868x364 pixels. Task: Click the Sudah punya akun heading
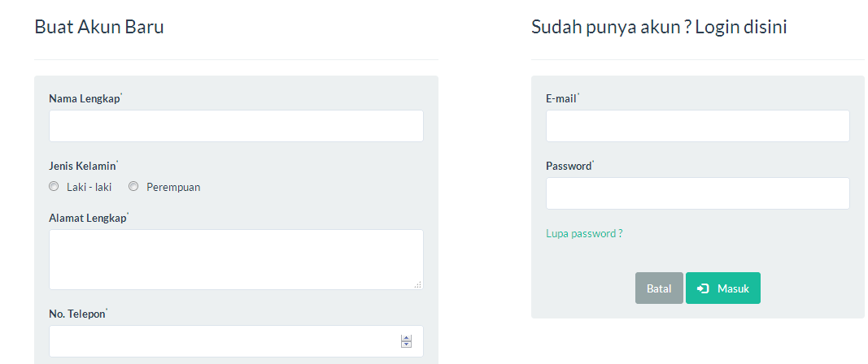point(659,27)
